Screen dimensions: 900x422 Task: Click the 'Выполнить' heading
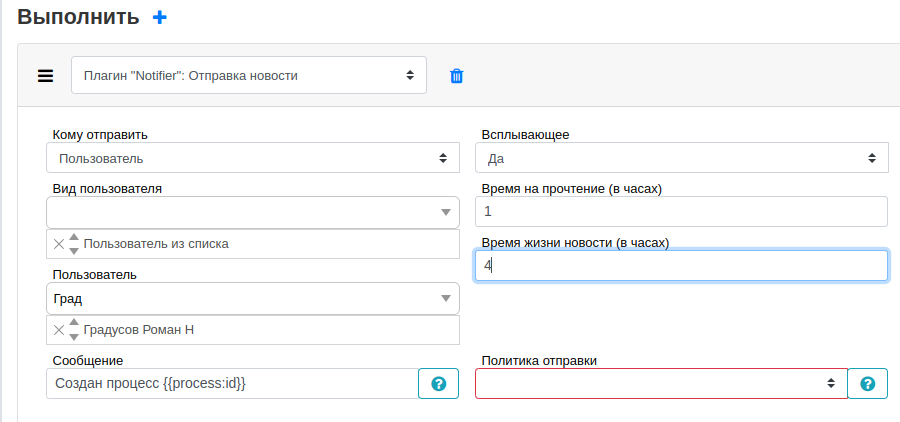click(x=78, y=17)
